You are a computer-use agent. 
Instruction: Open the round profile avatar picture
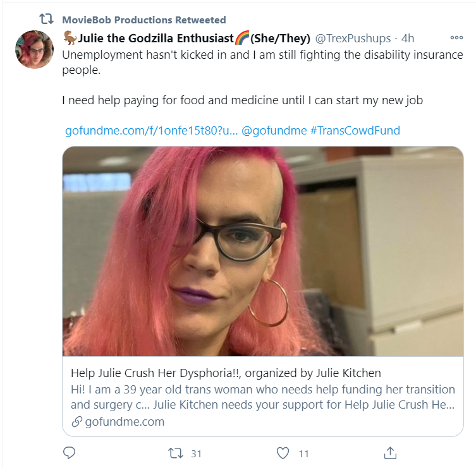34,49
